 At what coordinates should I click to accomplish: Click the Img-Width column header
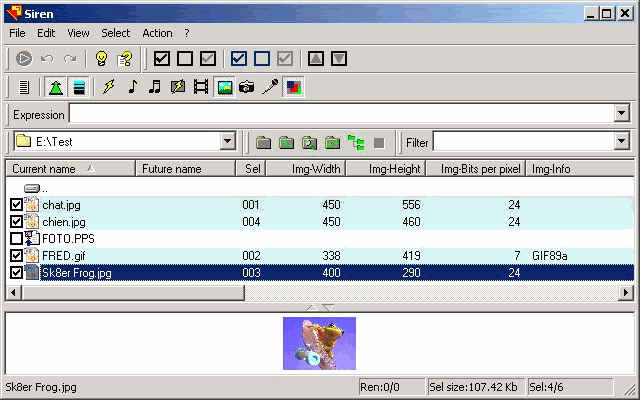pyautogui.click(x=306, y=169)
